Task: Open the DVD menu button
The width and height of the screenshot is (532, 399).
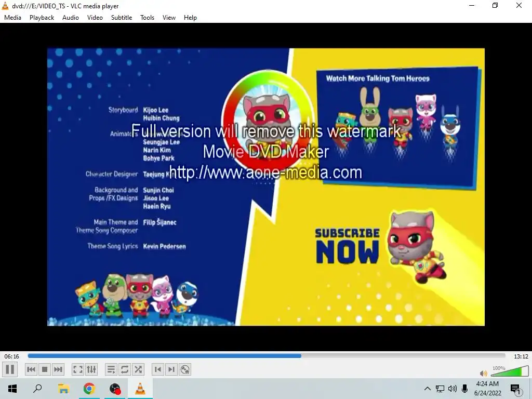Action: tap(185, 369)
